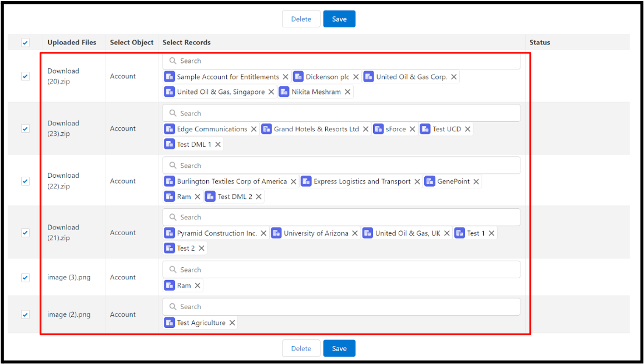Focus Search field for image (2).png

(342, 307)
